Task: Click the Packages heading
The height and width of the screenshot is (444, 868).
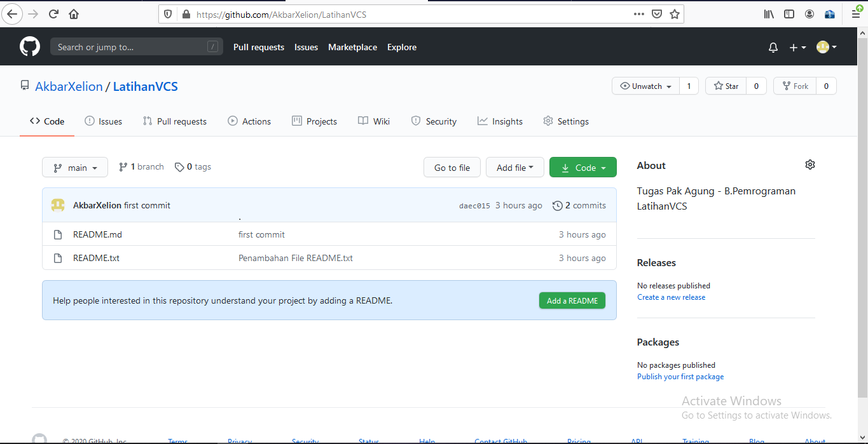Action: [x=658, y=342]
